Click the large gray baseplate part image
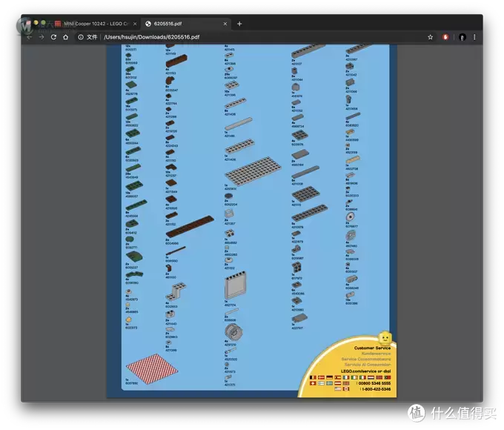This screenshot has height=430, width=504. click(x=253, y=171)
